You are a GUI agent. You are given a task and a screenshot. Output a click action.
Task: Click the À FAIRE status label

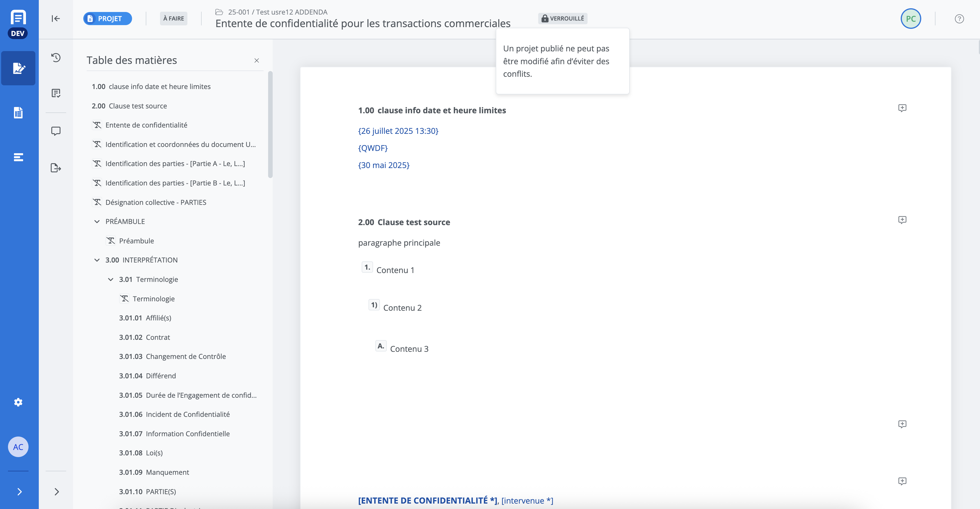(173, 19)
